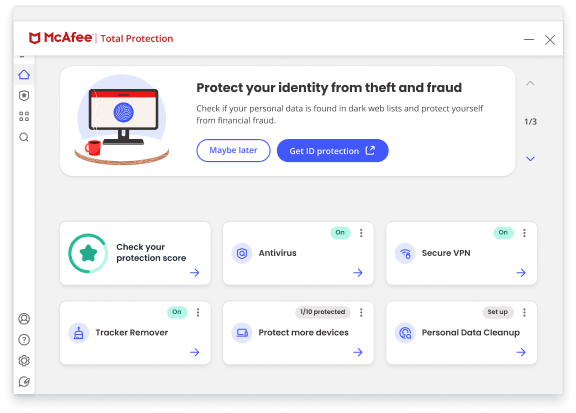Toggle the Antivirus On status badge
The height and width of the screenshot is (413, 576).
tap(340, 233)
